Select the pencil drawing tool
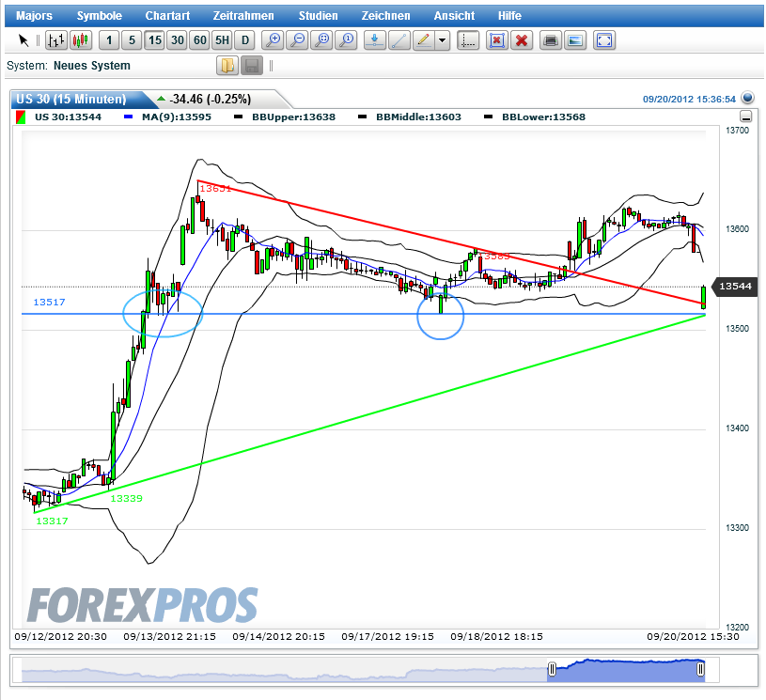Screen dimensions: 766x700 [424, 40]
